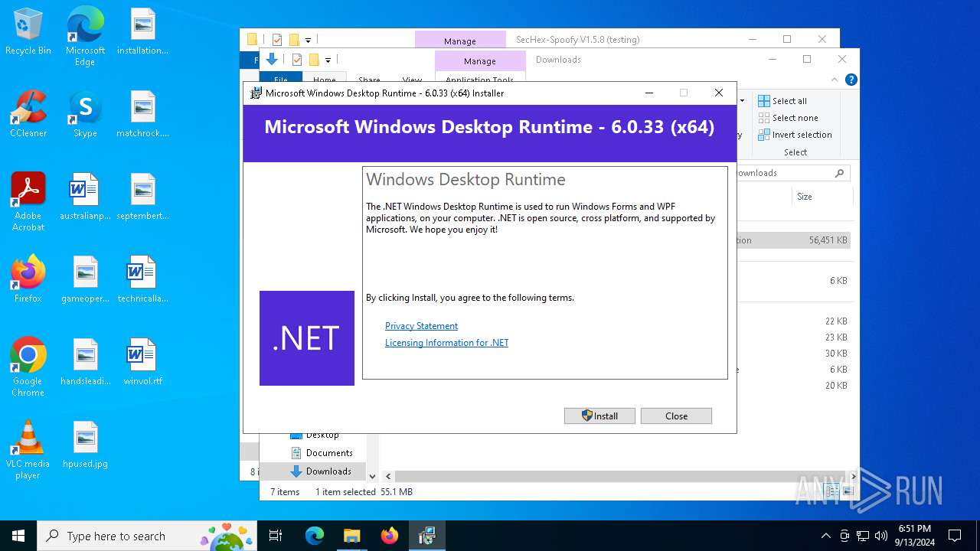
Task: Collapse the Downloads window ribbon
Action: 835,80
